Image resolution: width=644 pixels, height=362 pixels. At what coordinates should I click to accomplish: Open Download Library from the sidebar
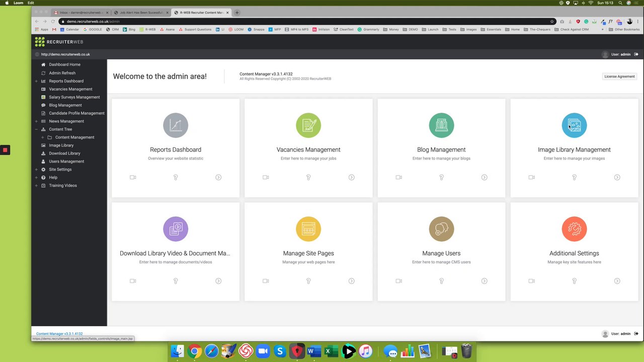pyautogui.click(x=64, y=153)
